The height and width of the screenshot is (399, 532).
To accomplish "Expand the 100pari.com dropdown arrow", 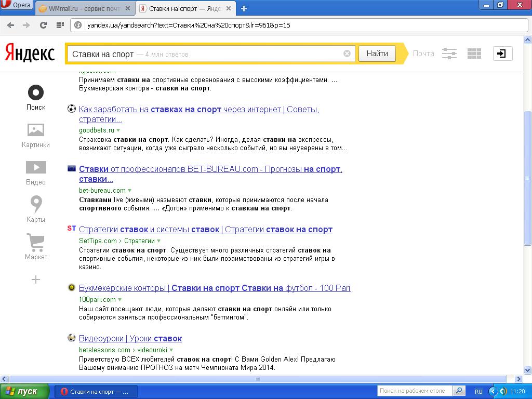I will pyautogui.click(x=119, y=300).
